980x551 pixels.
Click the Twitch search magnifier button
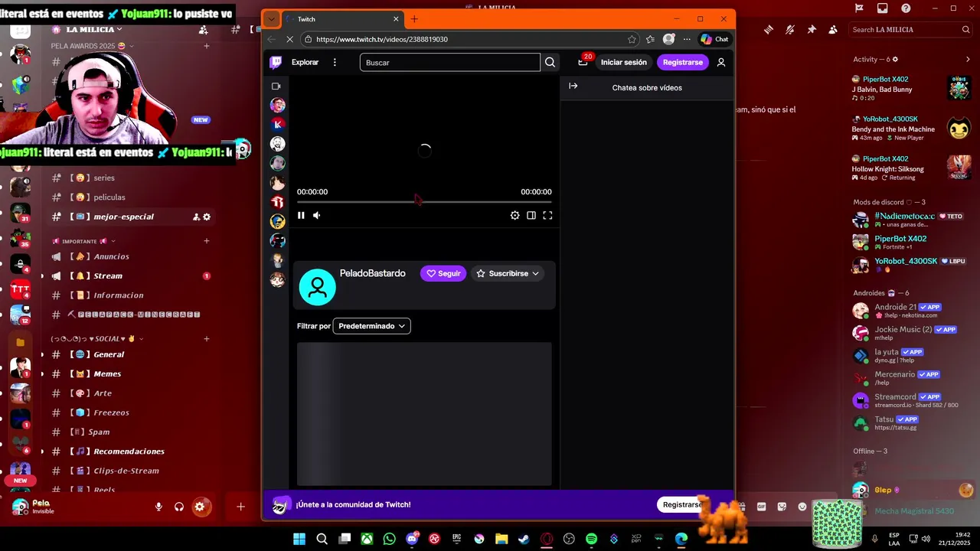pos(550,63)
